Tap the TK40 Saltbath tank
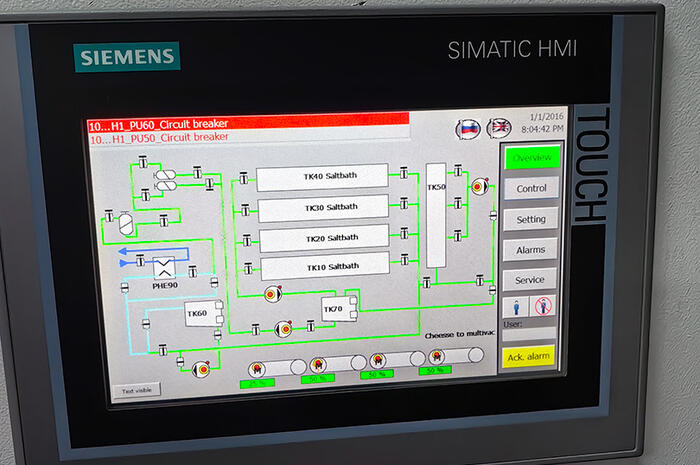 coord(322,177)
